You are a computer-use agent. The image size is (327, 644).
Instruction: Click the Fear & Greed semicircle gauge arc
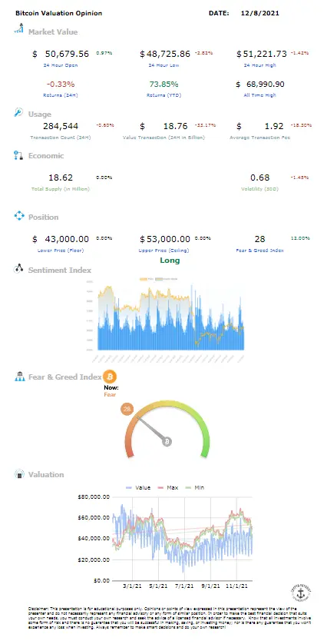pyautogui.click(x=167, y=429)
